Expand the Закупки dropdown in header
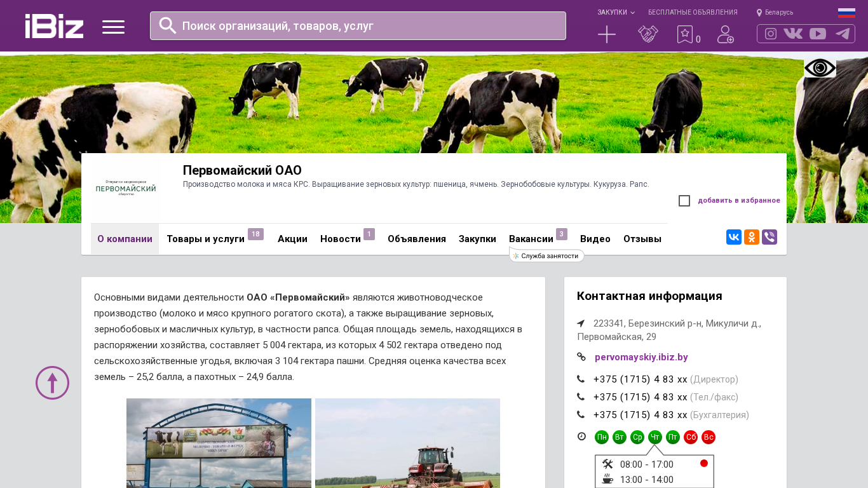This screenshot has width=868, height=488. pos(616,12)
